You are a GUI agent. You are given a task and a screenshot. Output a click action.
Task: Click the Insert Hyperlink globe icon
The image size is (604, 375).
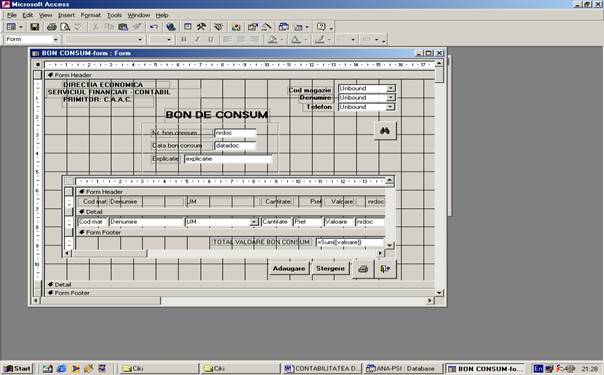[171, 27]
